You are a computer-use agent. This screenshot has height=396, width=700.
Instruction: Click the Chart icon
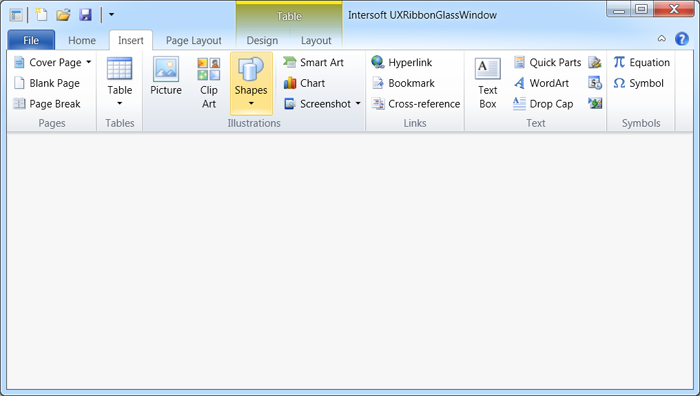tap(290, 83)
